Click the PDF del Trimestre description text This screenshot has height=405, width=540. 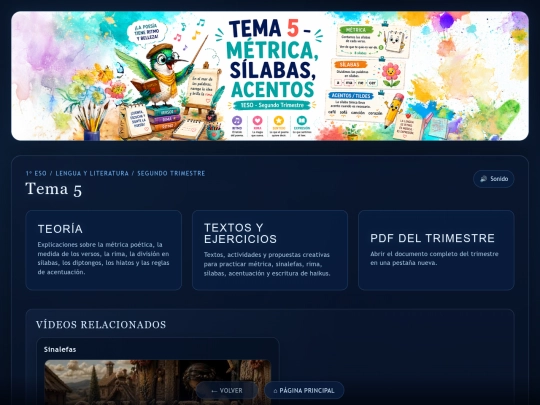[434, 258]
